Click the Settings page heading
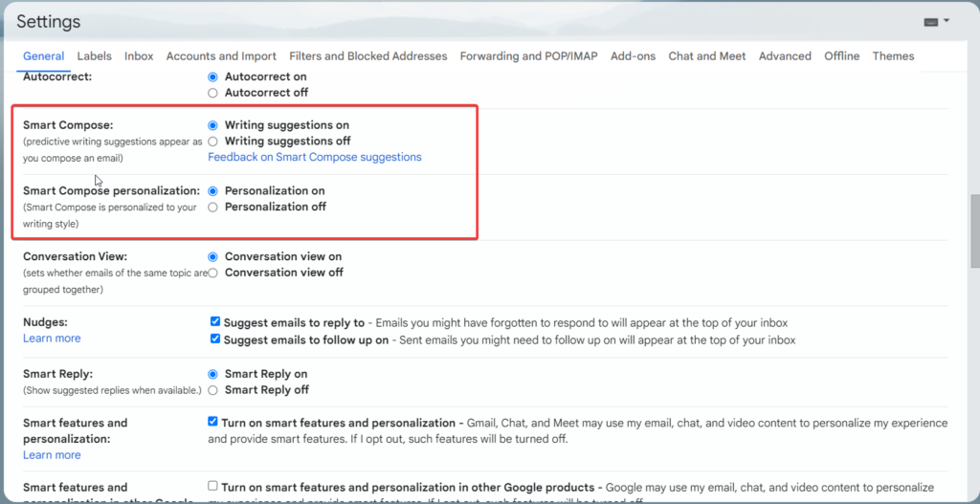Viewport: 980px width, 504px height. (x=49, y=22)
